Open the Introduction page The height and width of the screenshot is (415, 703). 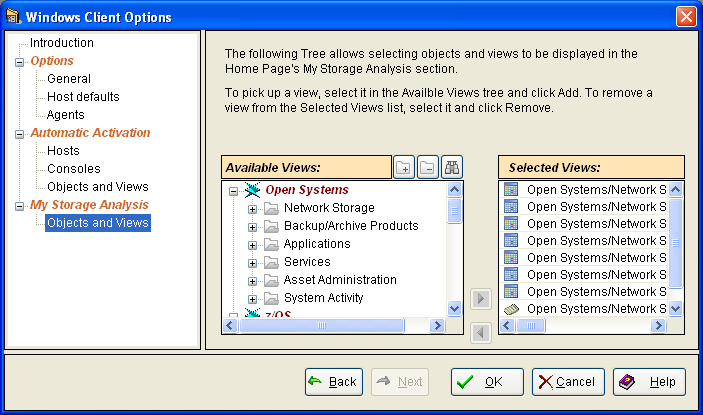[x=62, y=43]
